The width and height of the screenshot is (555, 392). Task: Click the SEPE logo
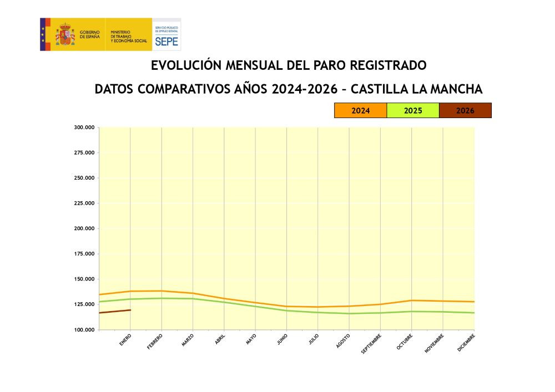tap(167, 35)
